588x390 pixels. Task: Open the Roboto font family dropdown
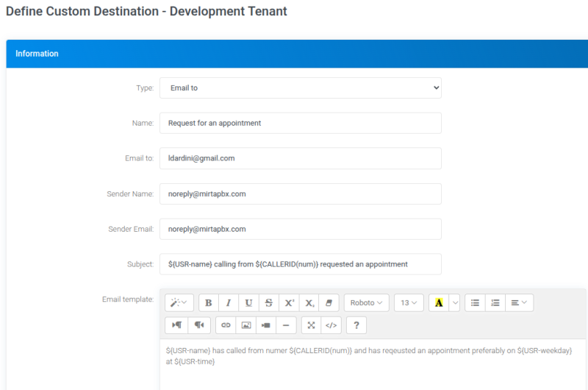tap(366, 302)
